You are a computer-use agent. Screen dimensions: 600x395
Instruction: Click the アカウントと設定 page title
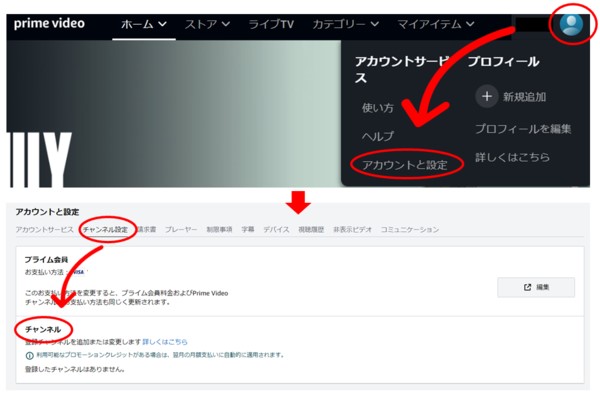[47, 212]
